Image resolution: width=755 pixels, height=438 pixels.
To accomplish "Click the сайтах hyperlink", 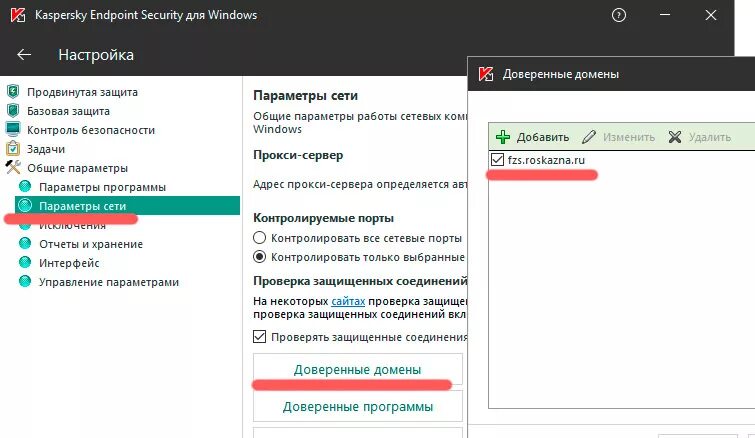I will (x=348, y=301).
